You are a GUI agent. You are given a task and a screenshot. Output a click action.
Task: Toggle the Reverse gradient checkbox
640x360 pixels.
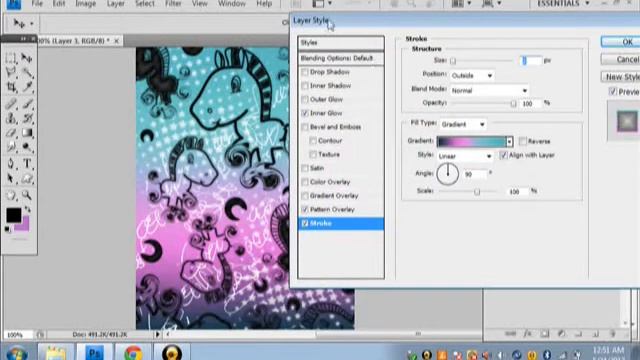(x=523, y=141)
